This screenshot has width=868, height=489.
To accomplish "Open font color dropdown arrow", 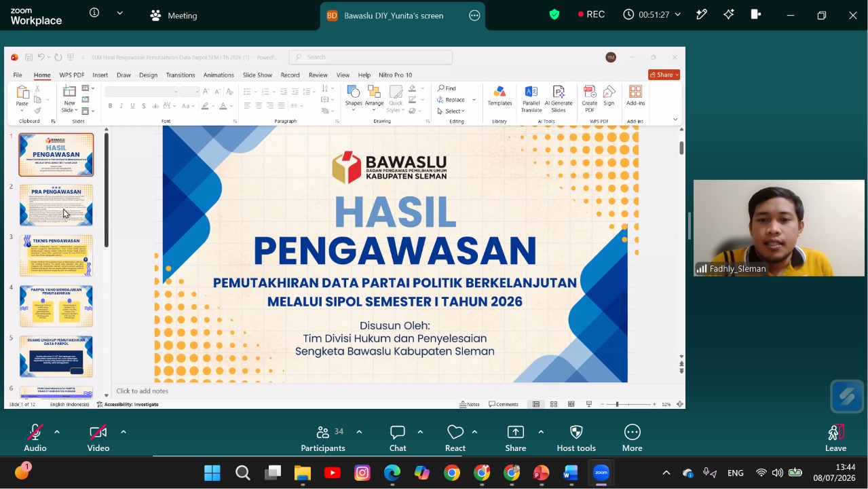I will [x=231, y=106].
